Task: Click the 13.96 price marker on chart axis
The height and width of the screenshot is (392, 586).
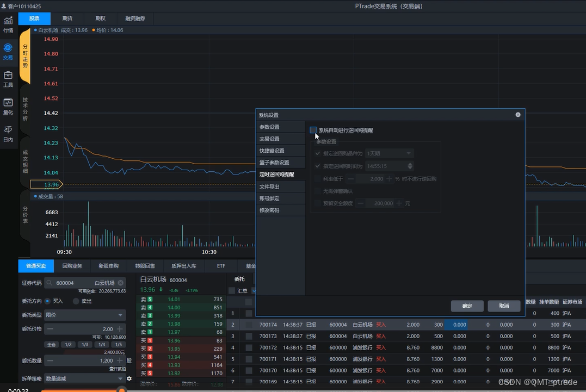Action: point(46,184)
